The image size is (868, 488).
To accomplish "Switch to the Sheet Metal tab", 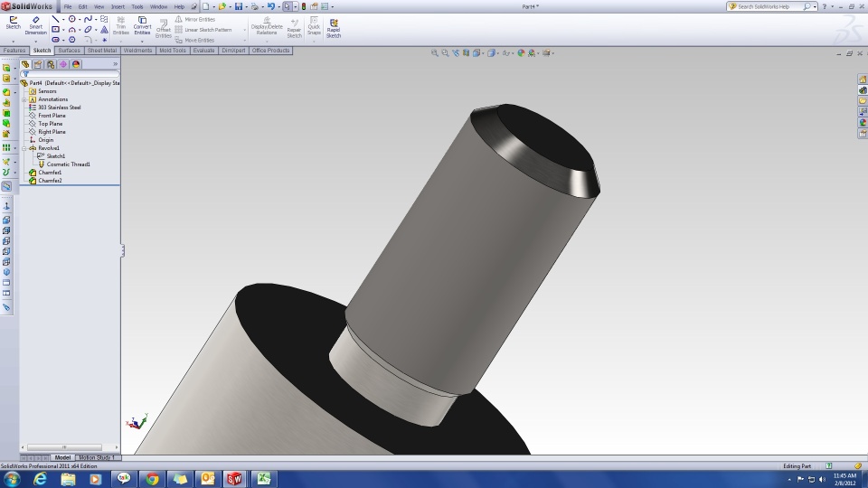I will 102,51.
